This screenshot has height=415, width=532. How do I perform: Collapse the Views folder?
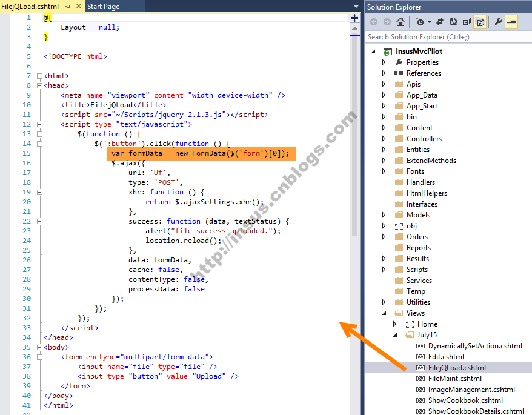pos(384,313)
